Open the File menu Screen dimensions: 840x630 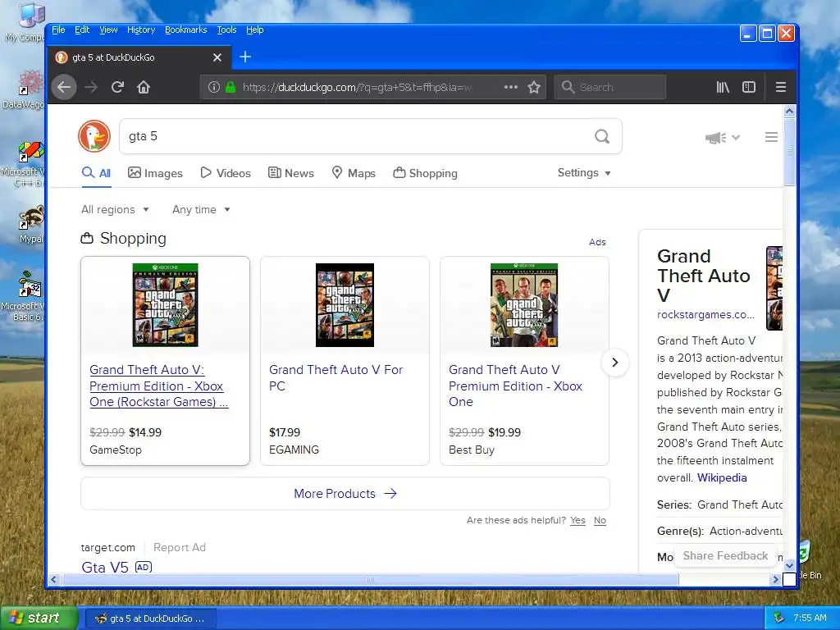(58, 30)
